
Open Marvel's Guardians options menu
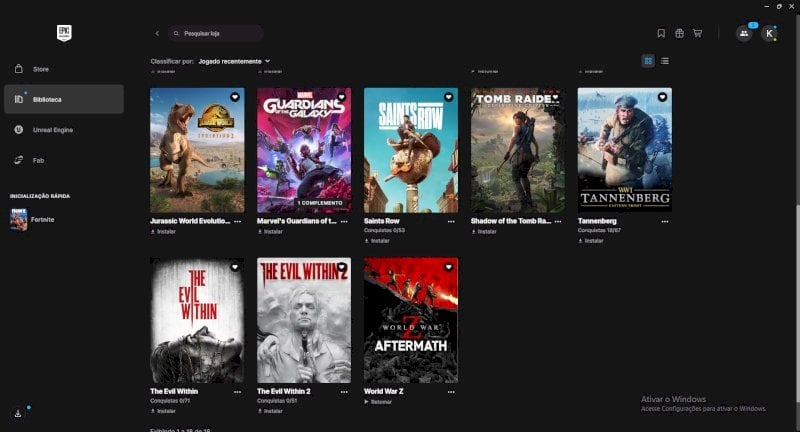point(344,221)
